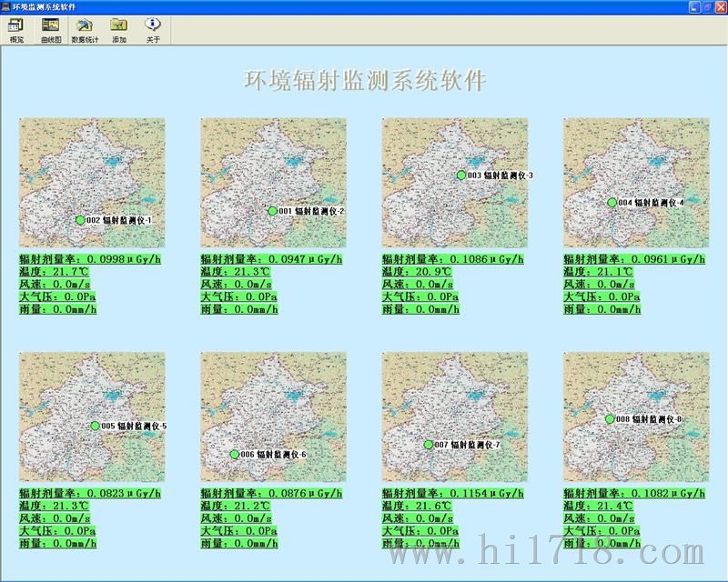Image resolution: width=728 pixels, height=582 pixels.
Task: Close the monitoring software window
Action: point(720,6)
